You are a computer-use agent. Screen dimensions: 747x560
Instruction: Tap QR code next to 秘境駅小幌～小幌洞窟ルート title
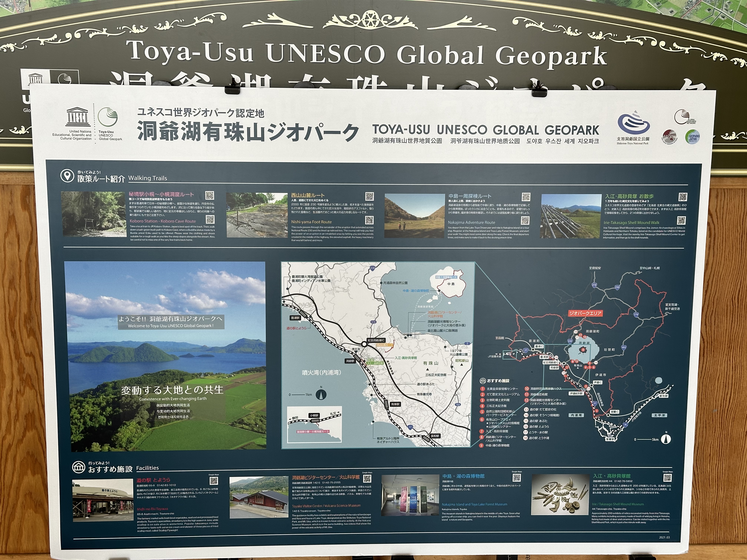[210, 195]
